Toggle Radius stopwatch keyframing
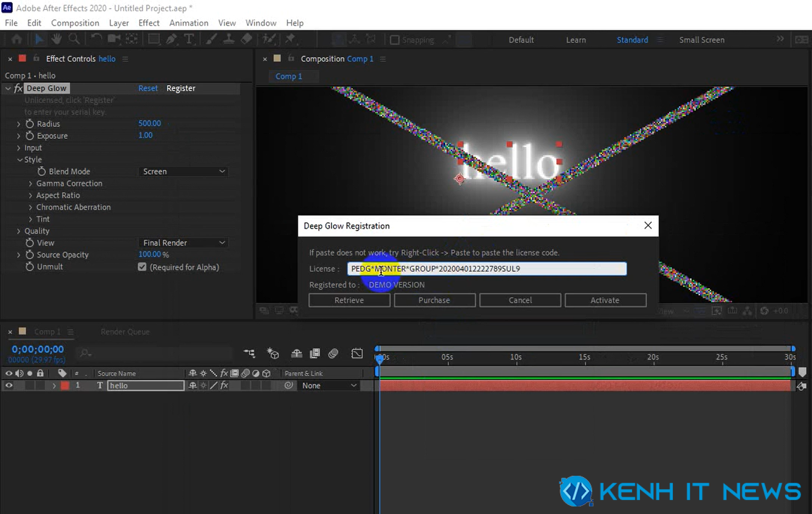 tap(30, 123)
